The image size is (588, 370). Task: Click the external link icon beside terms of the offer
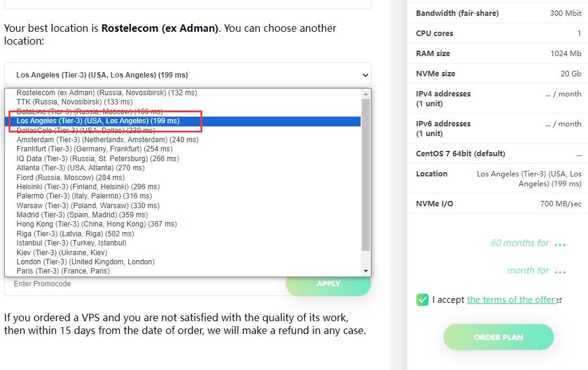559,300
